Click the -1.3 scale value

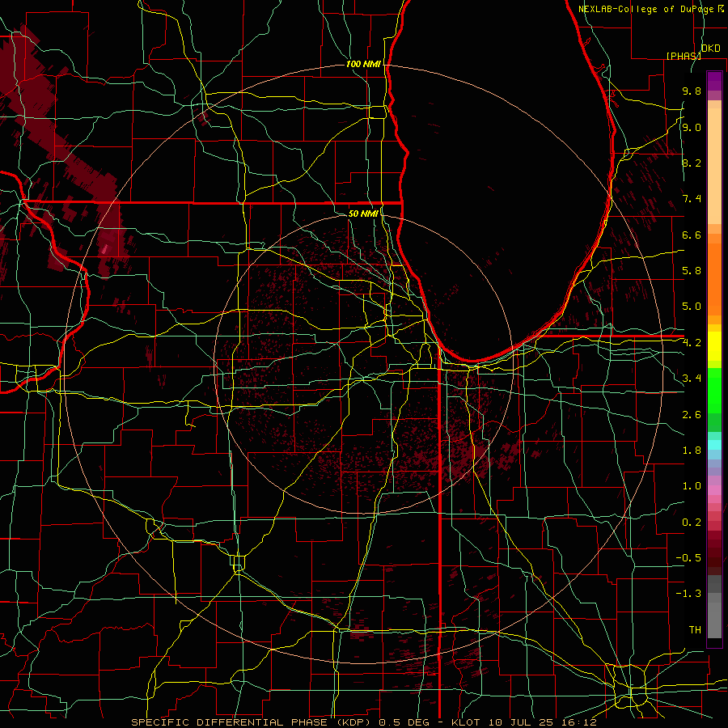[688, 594]
